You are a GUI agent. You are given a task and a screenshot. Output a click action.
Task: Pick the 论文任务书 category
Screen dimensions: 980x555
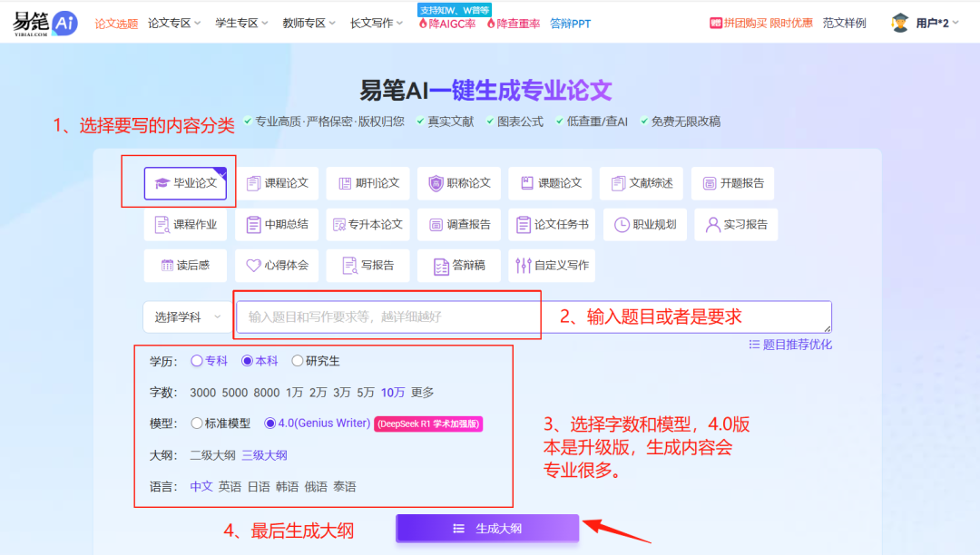click(x=552, y=224)
